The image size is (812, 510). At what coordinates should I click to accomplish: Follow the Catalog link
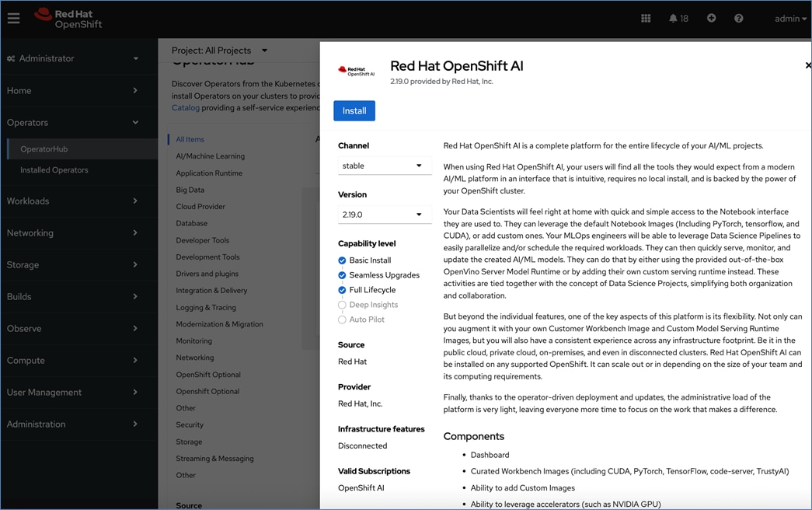coord(186,108)
